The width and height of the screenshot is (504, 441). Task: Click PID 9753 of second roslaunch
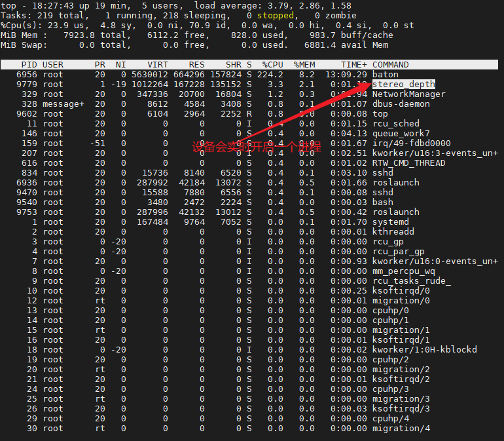click(27, 212)
